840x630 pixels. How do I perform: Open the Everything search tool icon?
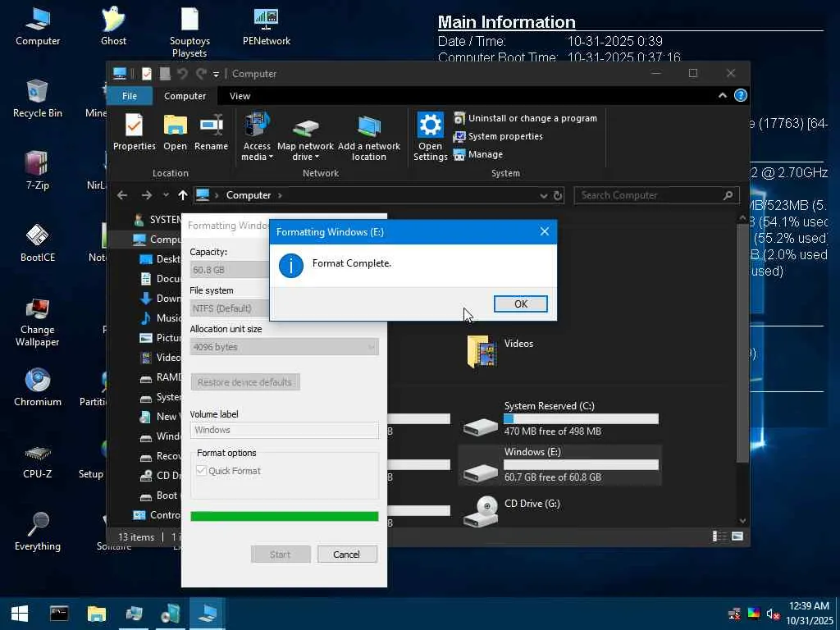click(38, 532)
